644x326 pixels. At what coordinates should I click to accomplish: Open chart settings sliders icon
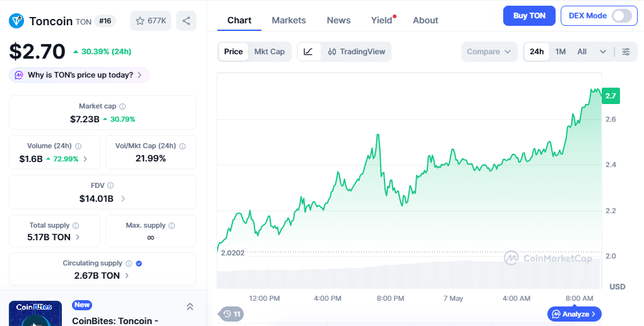coord(626,52)
